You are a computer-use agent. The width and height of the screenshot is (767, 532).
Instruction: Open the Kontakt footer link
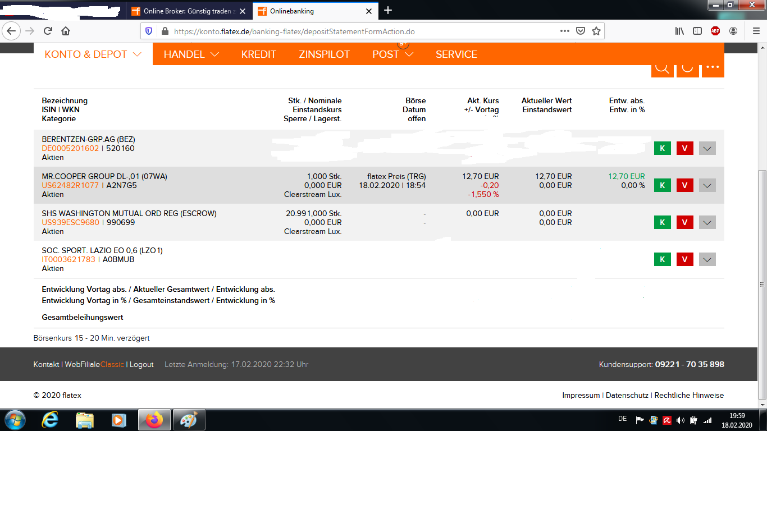click(x=46, y=364)
